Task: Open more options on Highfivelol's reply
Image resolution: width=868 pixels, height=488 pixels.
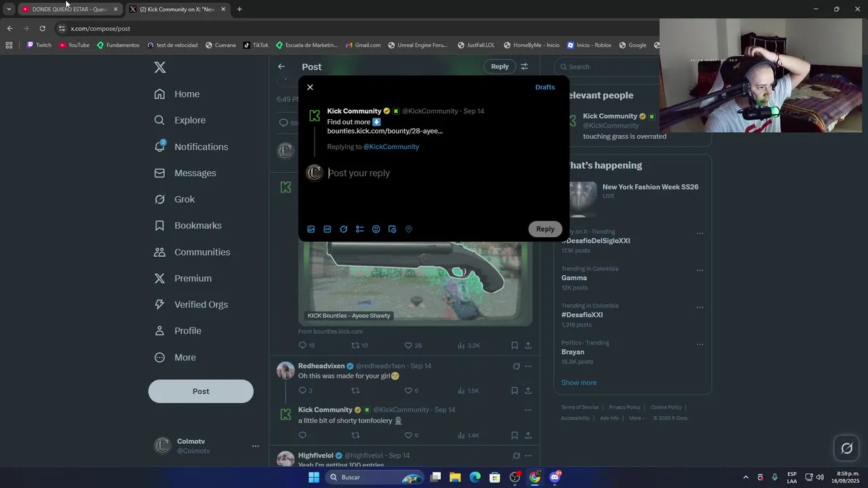Action: point(528,455)
